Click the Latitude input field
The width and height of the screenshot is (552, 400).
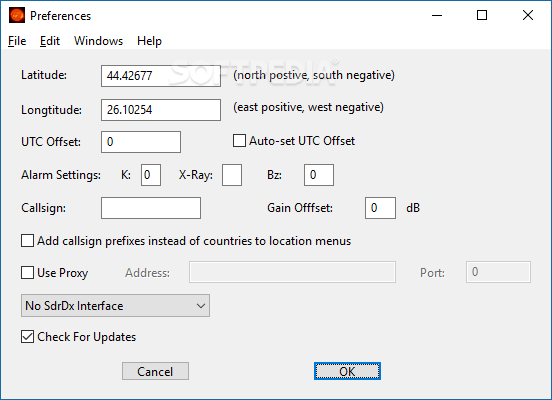point(161,76)
